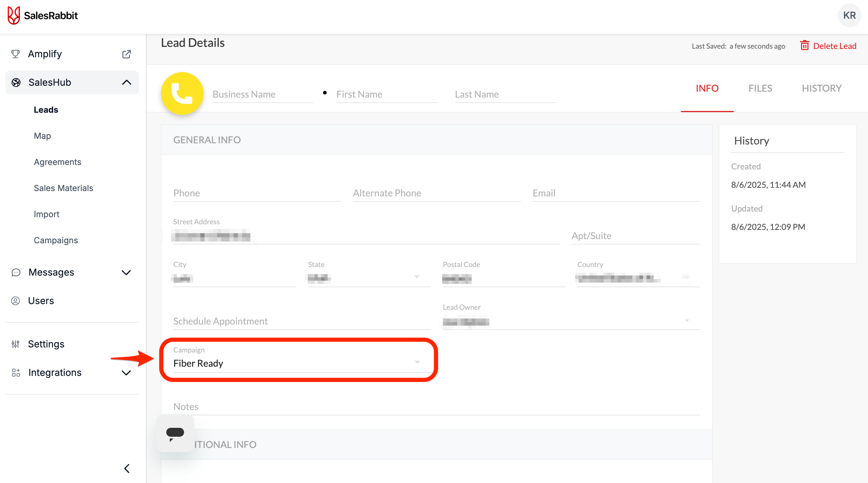Go to Campaigns in sidebar
The height and width of the screenshot is (483, 868).
pos(56,240)
